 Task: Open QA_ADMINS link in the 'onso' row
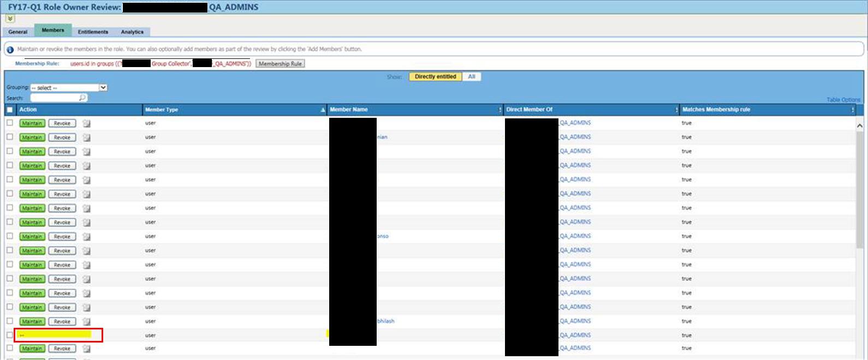click(x=575, y=236)
